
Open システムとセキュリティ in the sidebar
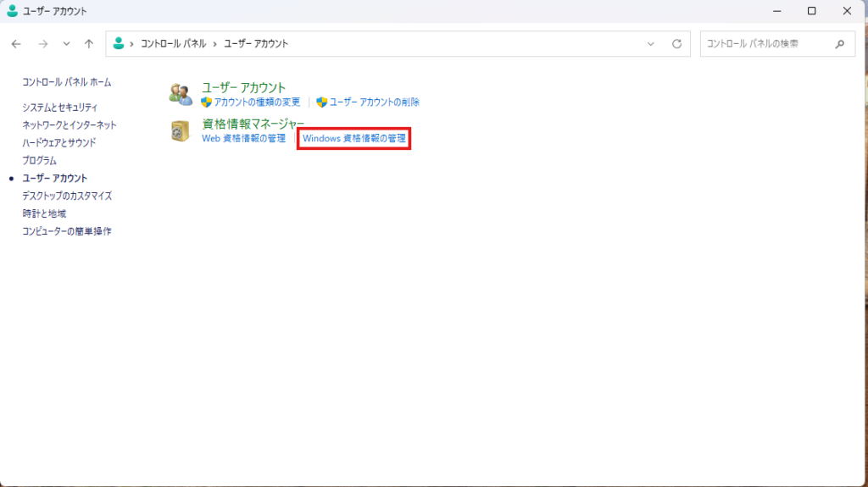pyautogui.click(x=60, y=108)
